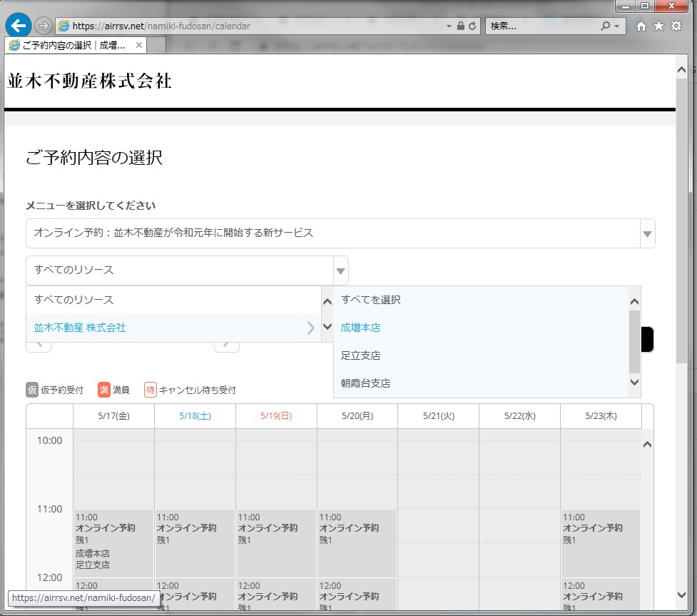Choose すべてを選択 in the submenu
This screenshot has height=616, width=697.
click(x=482, y=300)
